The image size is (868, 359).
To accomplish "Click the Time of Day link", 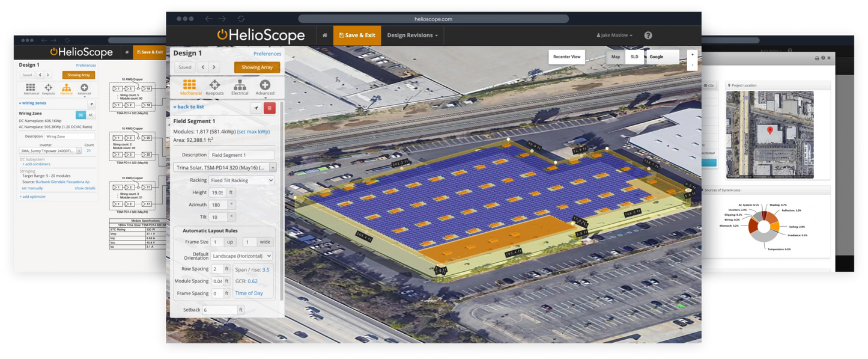I will (249, 293).
